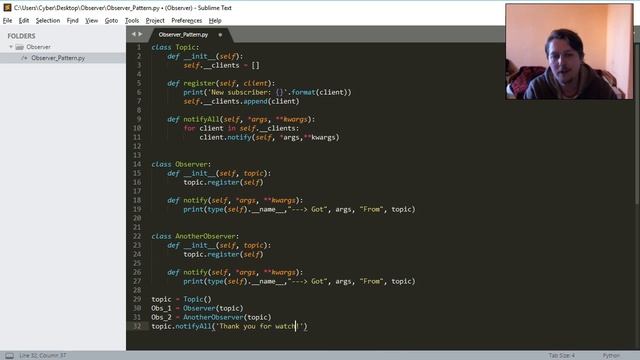
Task: Click 'class Topic:' in the code
Action: (175, 47)
